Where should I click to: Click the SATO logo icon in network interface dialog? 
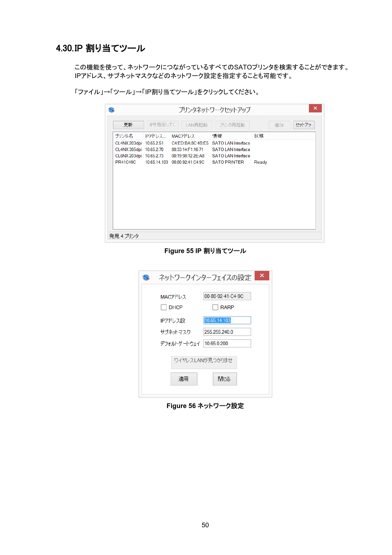146,277
